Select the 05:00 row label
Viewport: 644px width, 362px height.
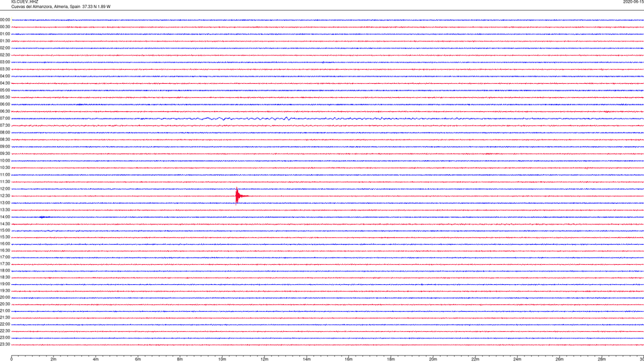point(5,90)
